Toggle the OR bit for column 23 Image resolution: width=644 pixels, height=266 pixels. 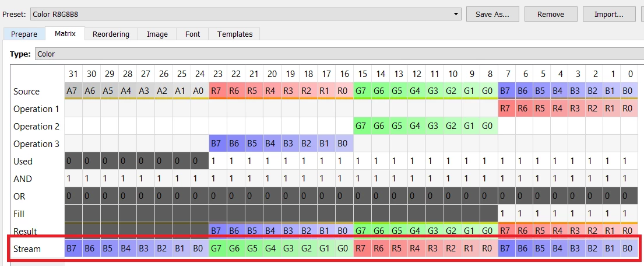click(x=218, y=196)
